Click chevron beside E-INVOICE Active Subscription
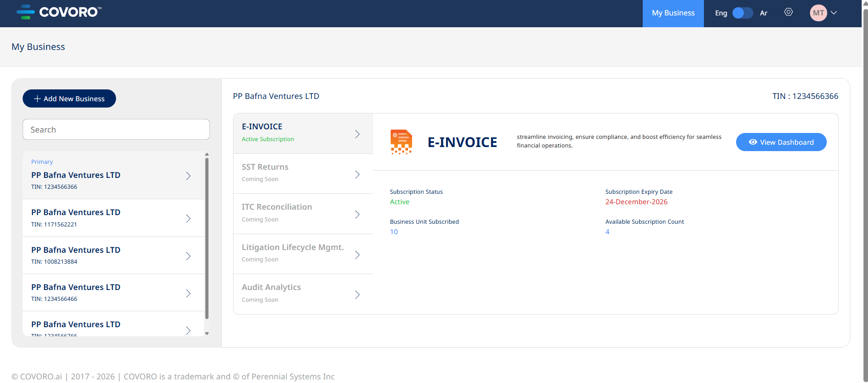The image size is (868, 383). click(x=357, y=134)
